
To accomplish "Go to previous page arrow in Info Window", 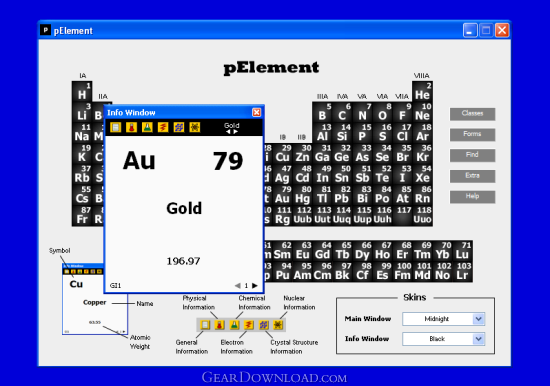I will tap(238, 286).
